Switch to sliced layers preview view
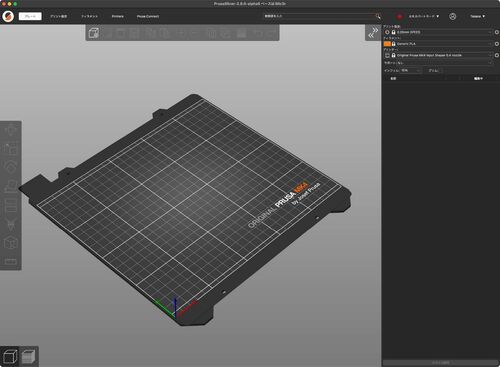The width and height of the screenshot is (500, 367). [x=29, y=356]
